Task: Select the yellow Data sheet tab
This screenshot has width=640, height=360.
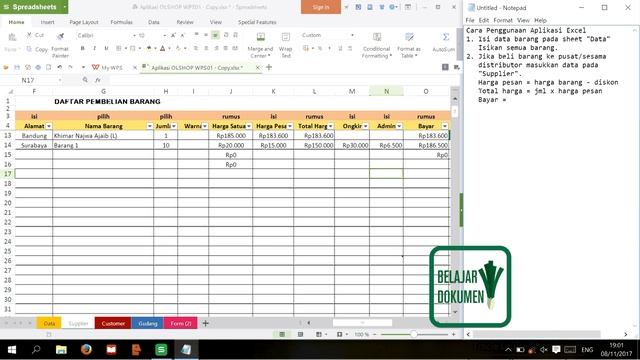Action: point(49,323)
